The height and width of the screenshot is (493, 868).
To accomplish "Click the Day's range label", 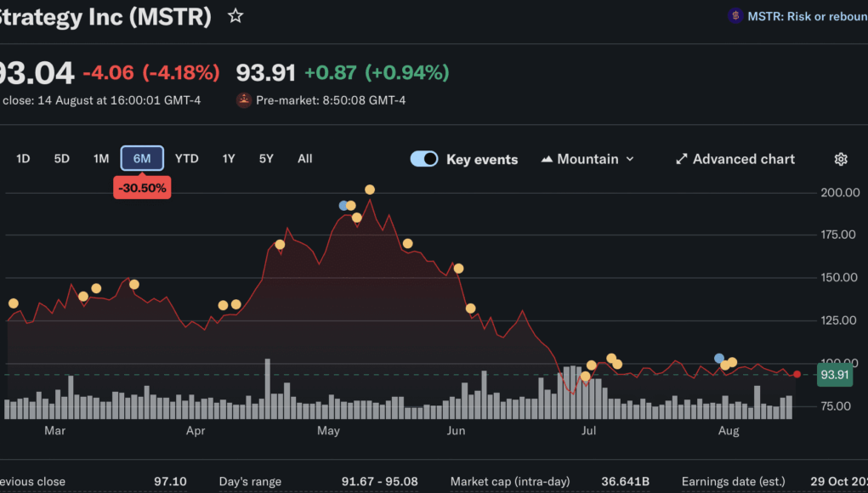I will 250,481.
